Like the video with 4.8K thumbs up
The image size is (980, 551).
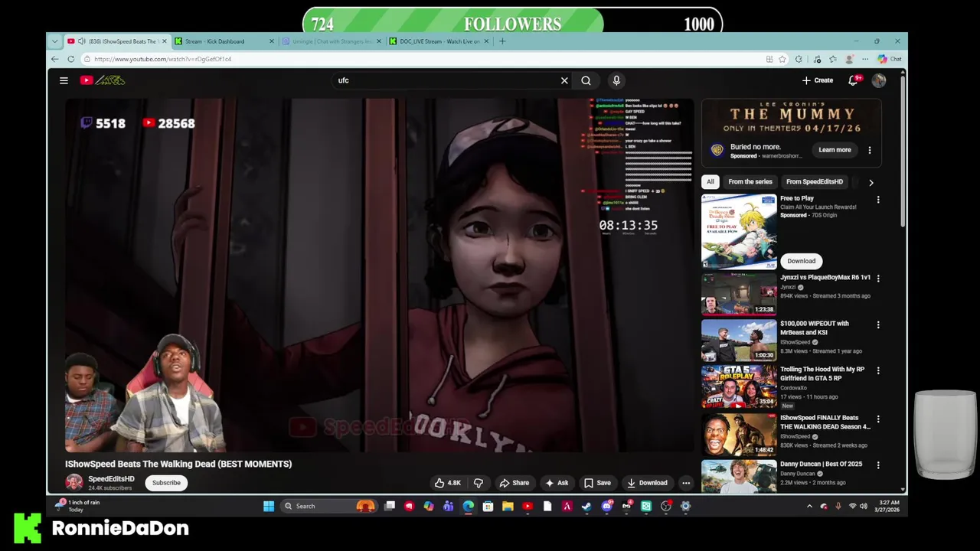pos(448,483)
